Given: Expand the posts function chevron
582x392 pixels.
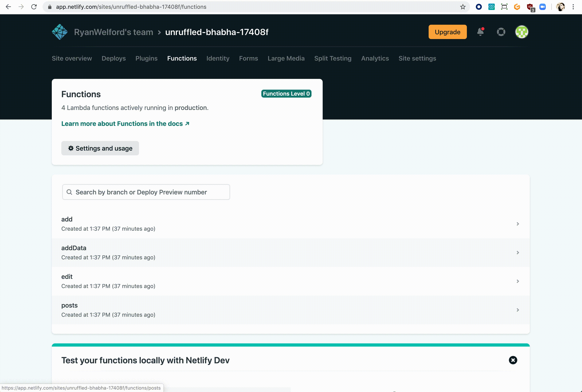Looking at the screenshot, I should [x=517, y=310].
